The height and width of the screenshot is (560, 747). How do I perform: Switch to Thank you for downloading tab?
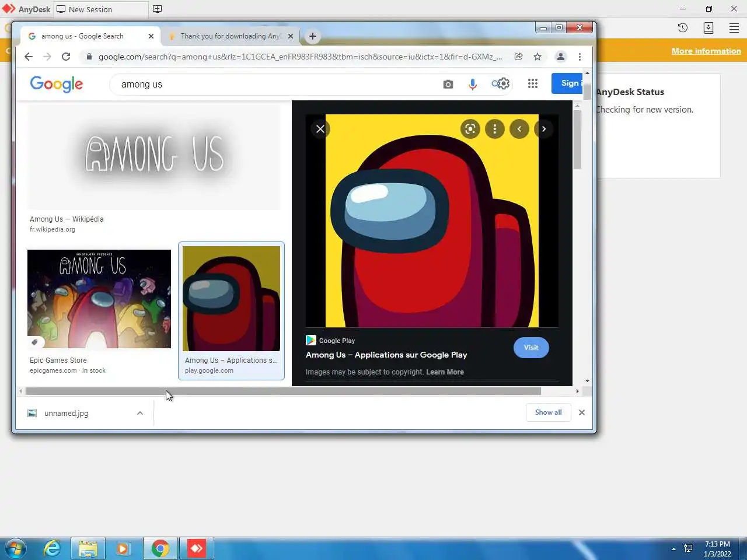pos(231,36)
